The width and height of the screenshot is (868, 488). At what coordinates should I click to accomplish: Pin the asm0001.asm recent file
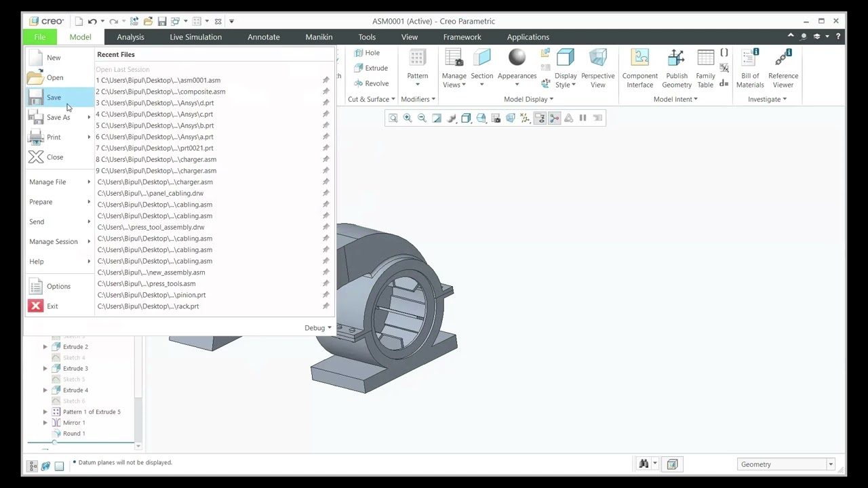325,80
